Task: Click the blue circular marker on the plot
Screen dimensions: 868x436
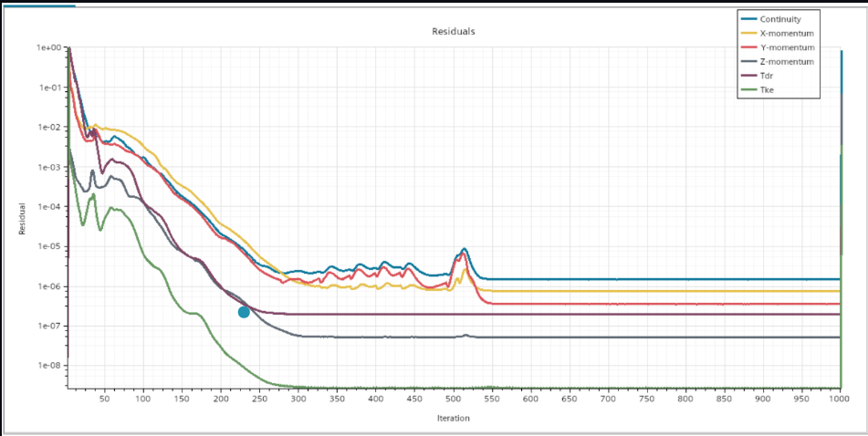Action: point(244,312)
